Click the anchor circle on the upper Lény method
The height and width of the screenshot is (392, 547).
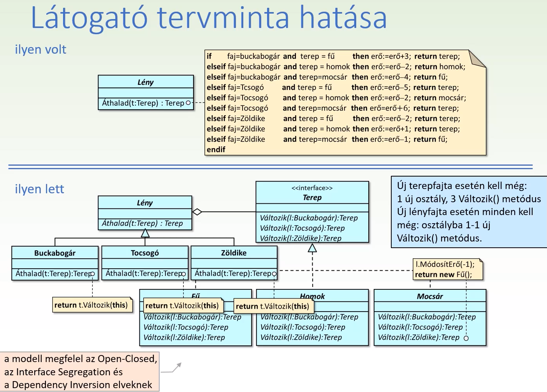point(188,103)
